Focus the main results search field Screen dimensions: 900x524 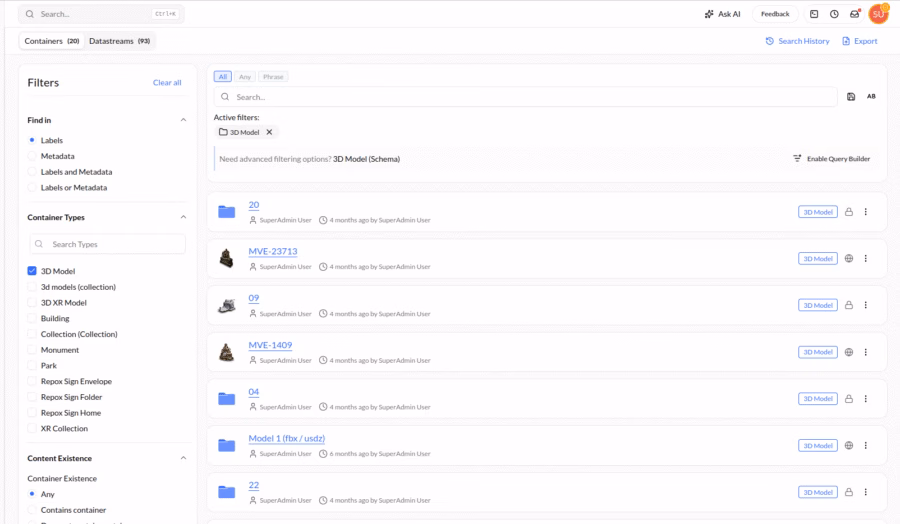[525, 97]
